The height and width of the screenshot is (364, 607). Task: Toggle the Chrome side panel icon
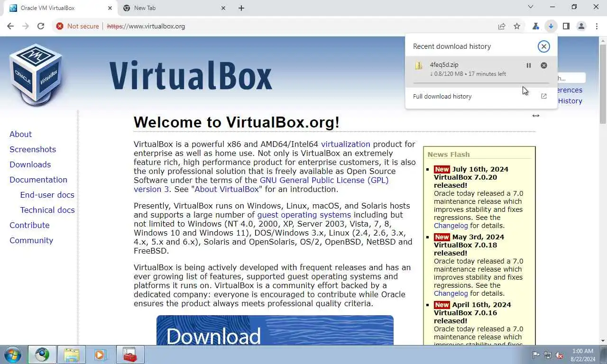tap(566, 26)
